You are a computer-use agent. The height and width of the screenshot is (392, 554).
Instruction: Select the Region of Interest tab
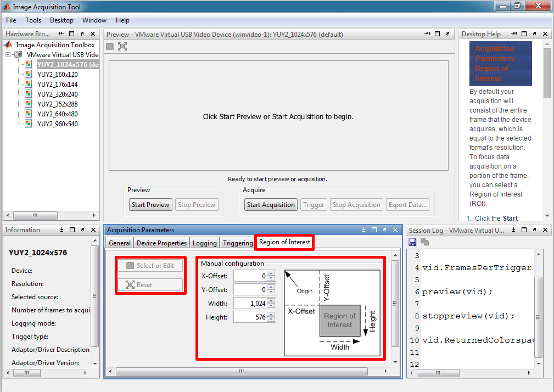[284, 242]
